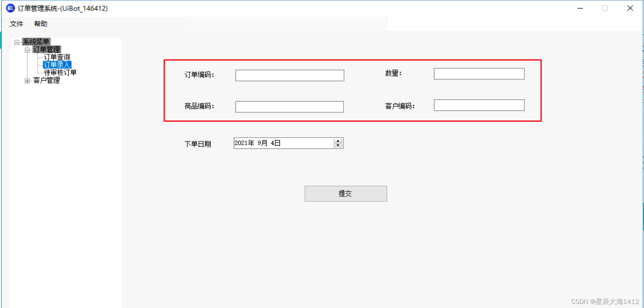Select the 订单录入 tree item
Screen dimensions: 644x308
pyautogui.click(x=58, y=64)
